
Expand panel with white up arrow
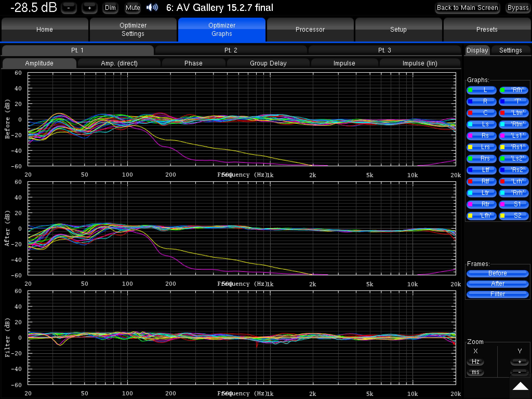coord(520,386)
